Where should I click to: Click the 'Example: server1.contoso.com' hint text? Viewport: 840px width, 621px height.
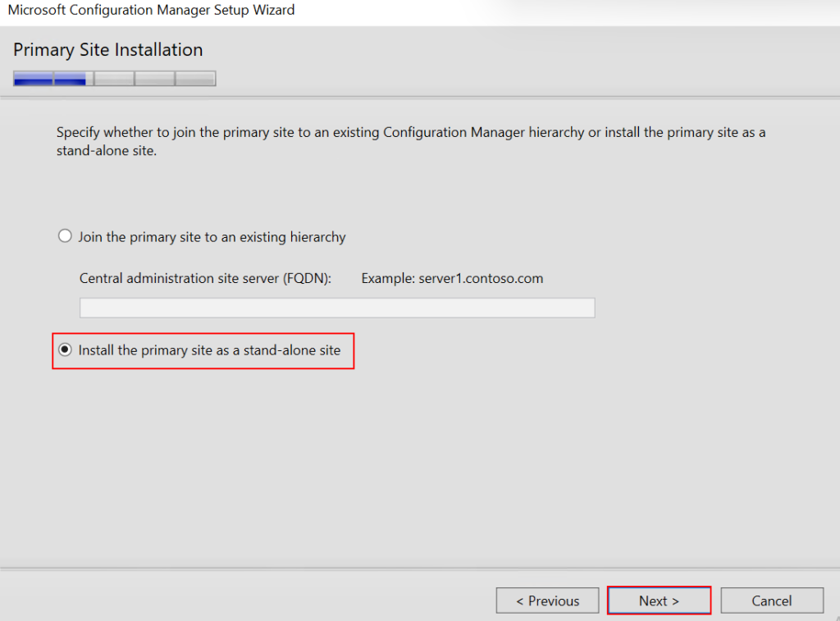[x=452, y=278]
